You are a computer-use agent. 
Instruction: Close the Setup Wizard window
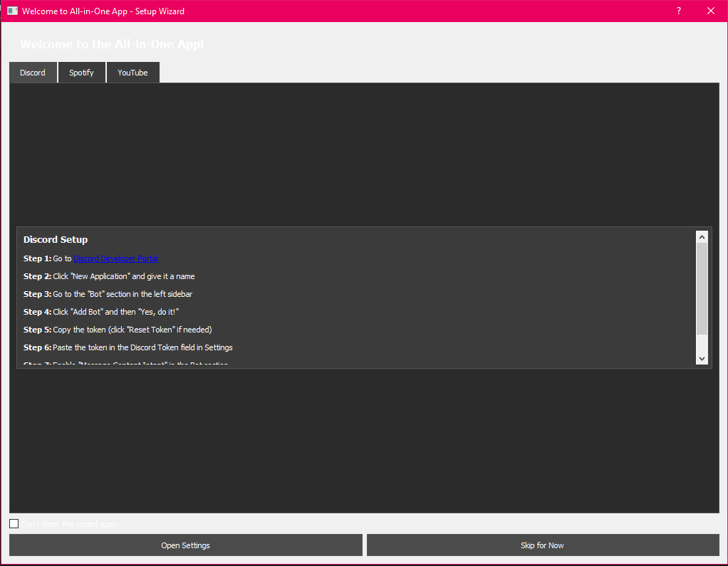click(x=710, y=11)
